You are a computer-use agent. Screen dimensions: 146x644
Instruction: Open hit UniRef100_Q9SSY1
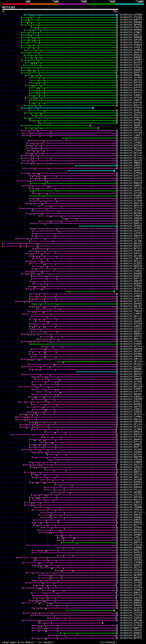click(131, 115)
